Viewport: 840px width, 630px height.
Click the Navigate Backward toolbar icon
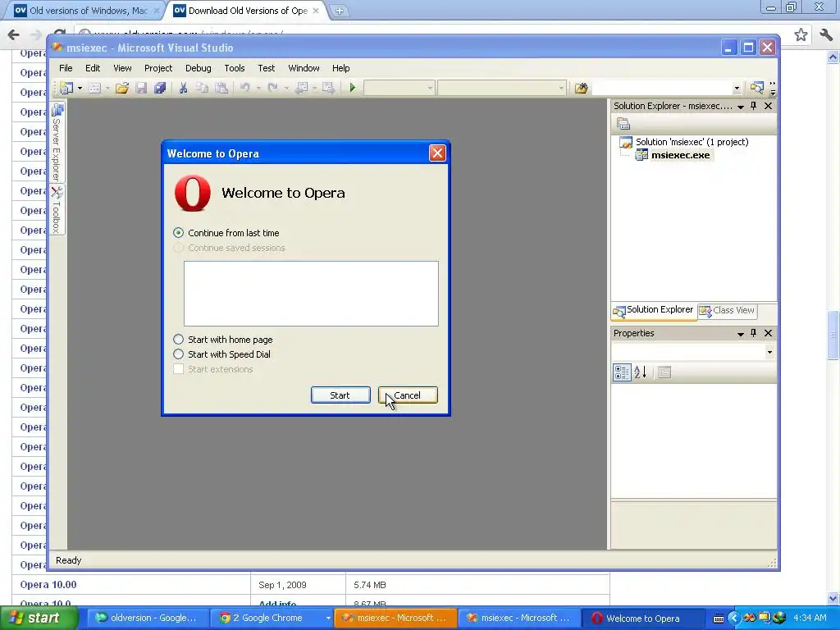[300, 87]
